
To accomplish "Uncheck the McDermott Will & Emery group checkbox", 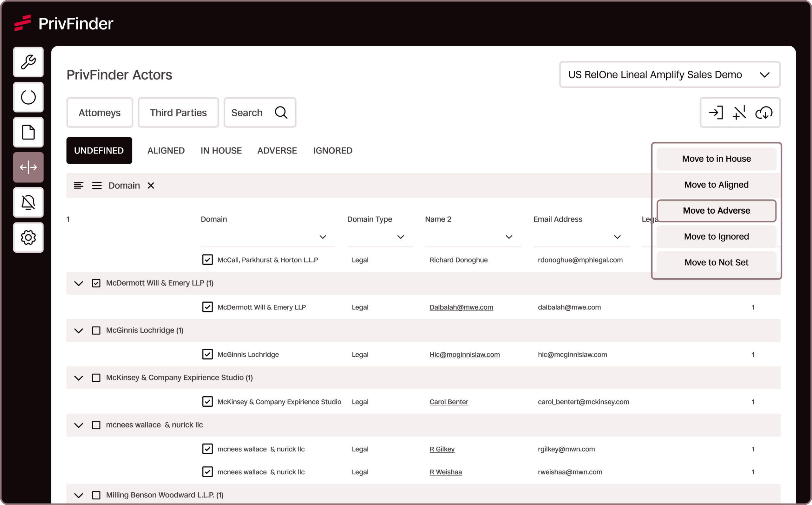I will (x=96, y=283).
